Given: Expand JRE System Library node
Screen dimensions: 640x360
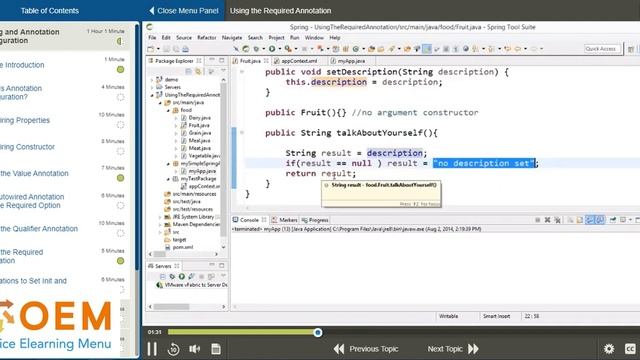Looking at the screenshot, I should (160, 217).
